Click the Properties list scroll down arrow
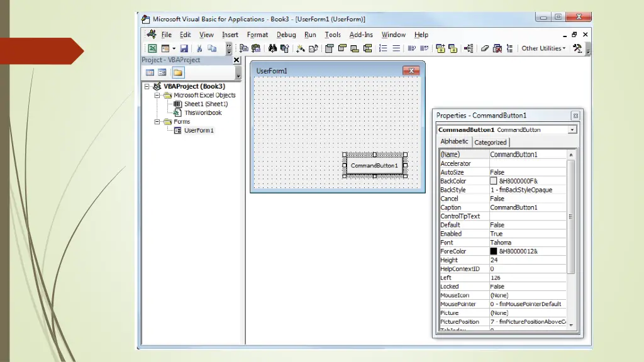The image size is (644, 362). point(571,325)
